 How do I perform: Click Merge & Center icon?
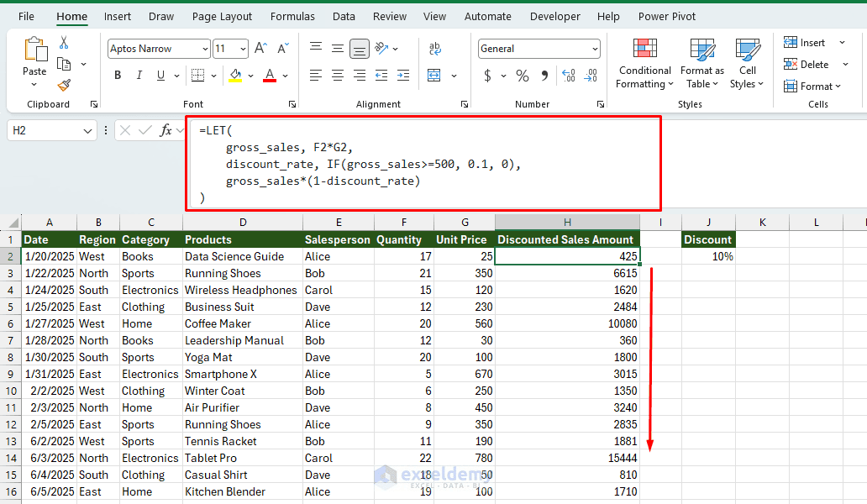[434, 75]
